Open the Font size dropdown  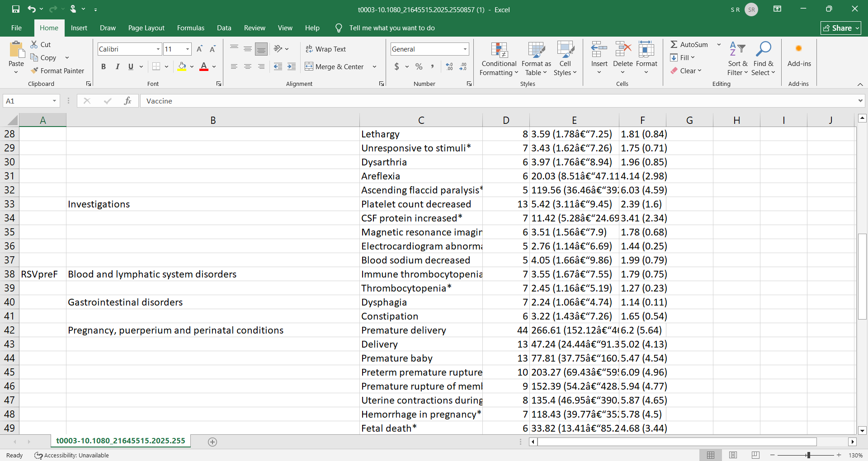(188, 49)
